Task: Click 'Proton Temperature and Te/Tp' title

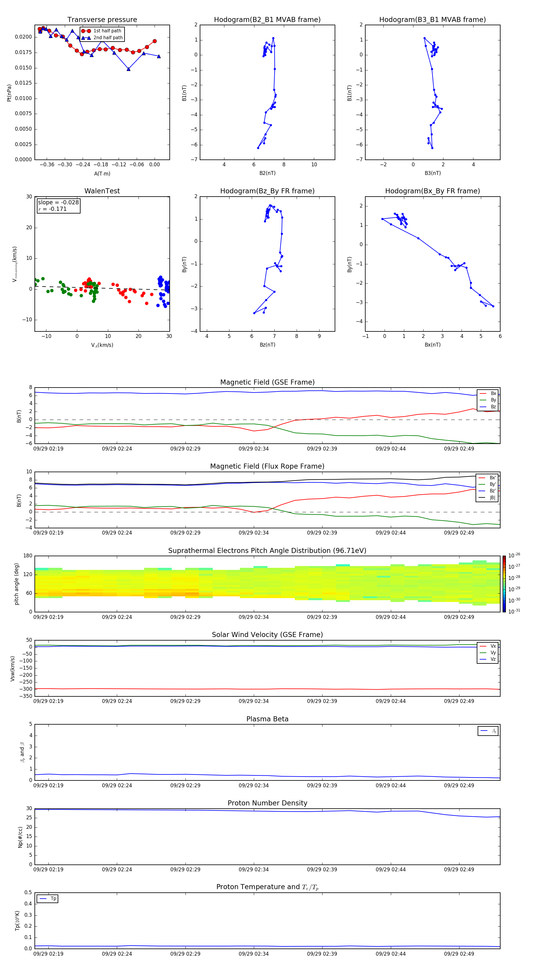Action: 267,887
